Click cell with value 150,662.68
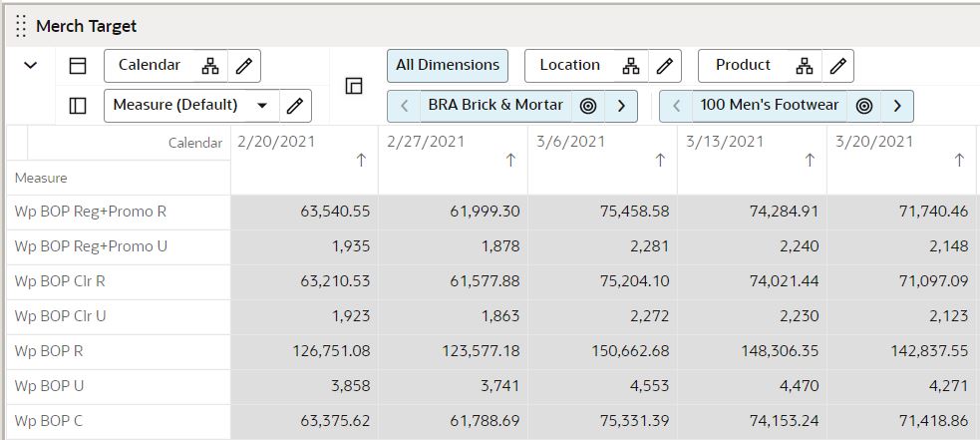Image resolution: width=980 pixels, height=440 pixels. point(602,351)
